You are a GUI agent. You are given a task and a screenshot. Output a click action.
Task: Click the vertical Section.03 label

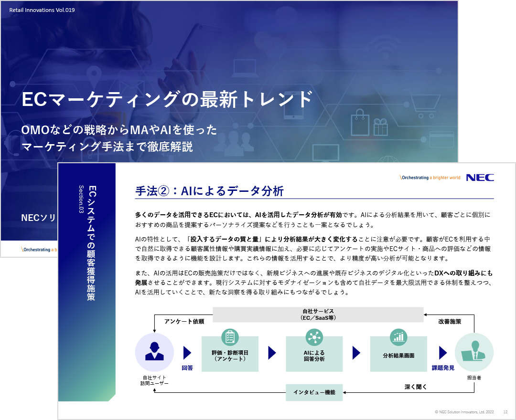81,199
